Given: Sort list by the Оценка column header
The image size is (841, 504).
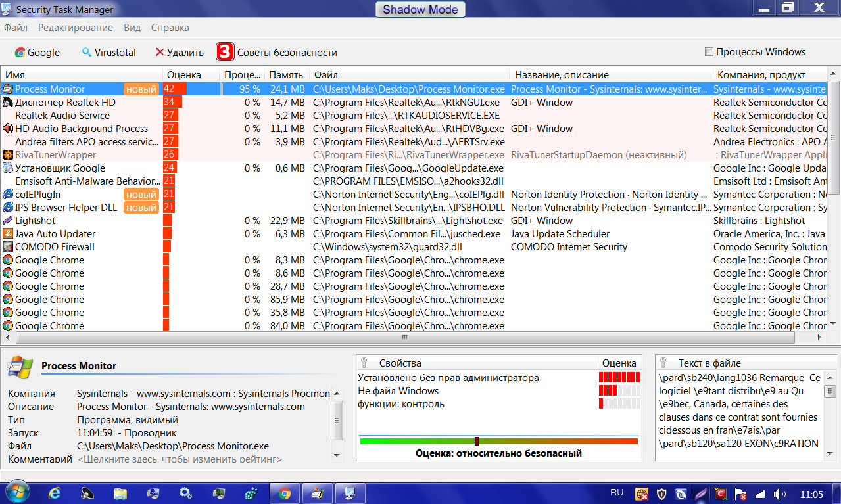Looking at the screenshot, I should [x=191, y=74].
